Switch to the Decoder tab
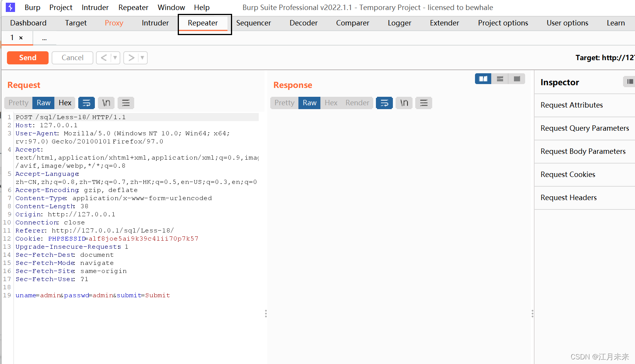 pos(304,23)
